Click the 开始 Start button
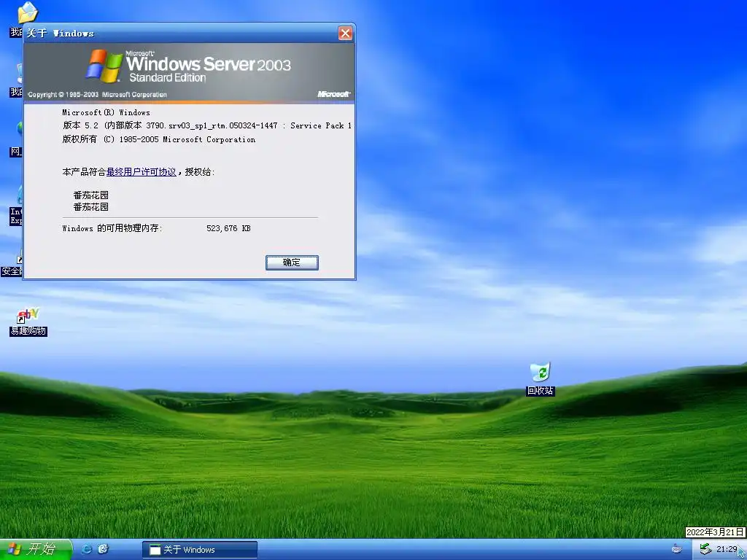This screenshot has width=747, height=560. (36, 549)
